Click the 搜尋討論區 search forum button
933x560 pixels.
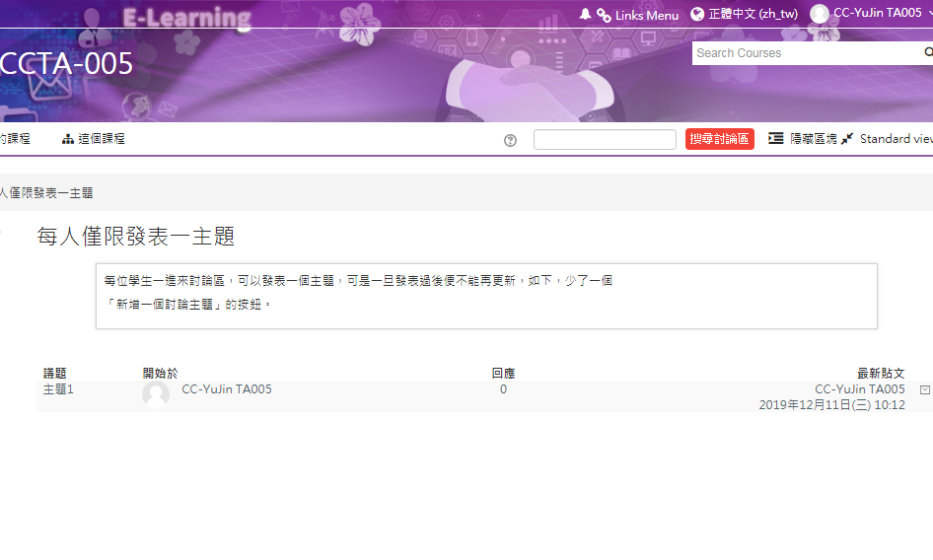point(719,140)
